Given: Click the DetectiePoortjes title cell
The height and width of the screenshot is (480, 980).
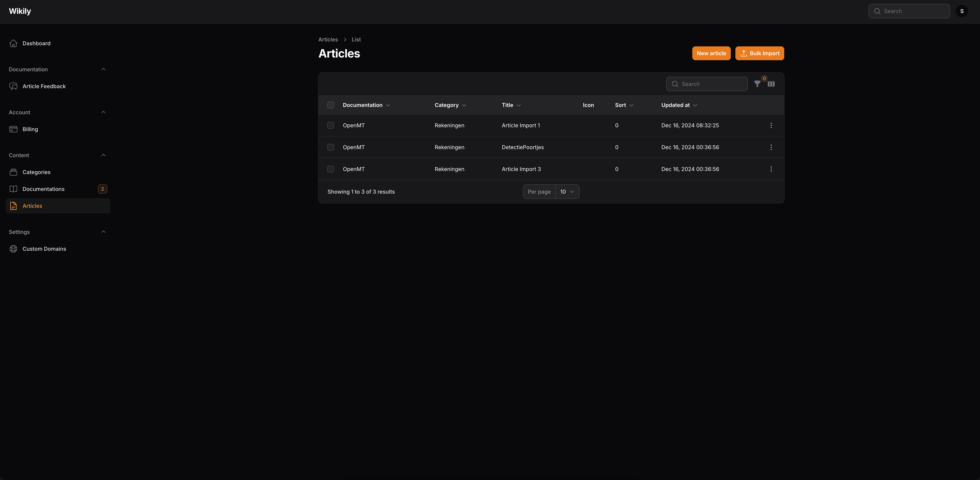Looking at the screenshot, I should (522, 147).
